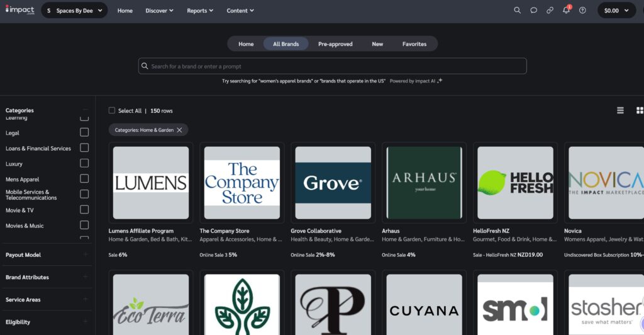This screenshot has width=644, height=335.
Task: Check Mobile Services & Telecommunications checkbox
Action: 84,194
